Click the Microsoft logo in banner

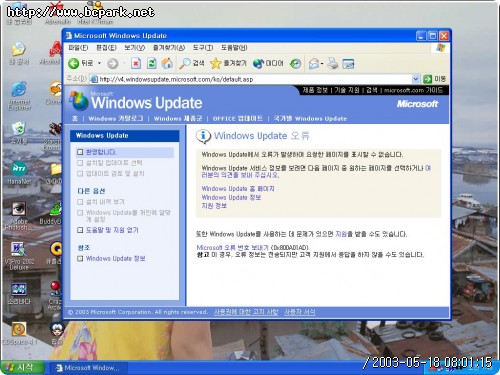(x=417, y=104)
